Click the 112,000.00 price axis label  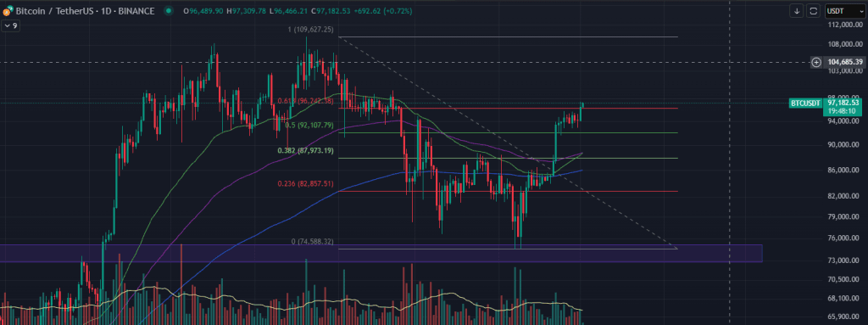coord(845,25)
